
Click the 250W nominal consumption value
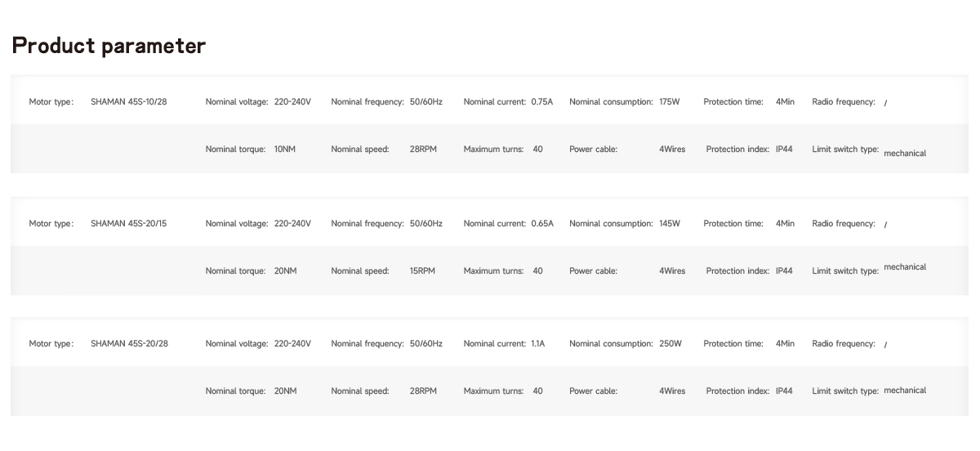(x=670, y=344)
